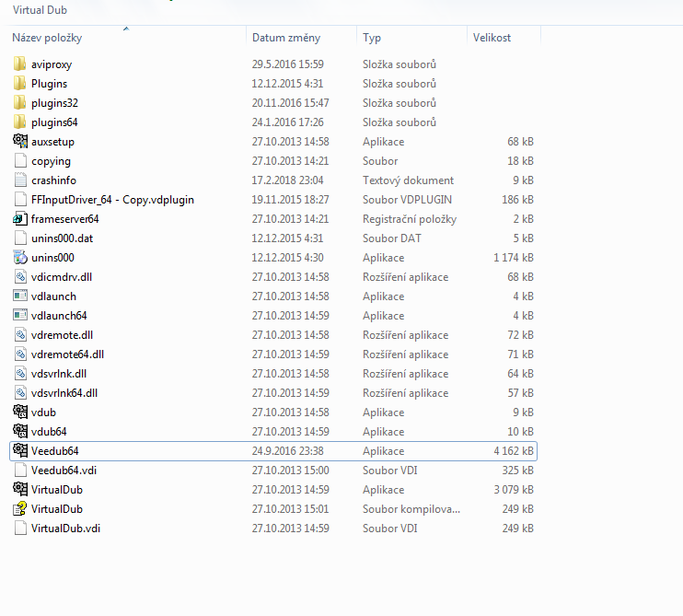Click the frameserver64 file name
Screen dimensions: 683x616
coord(65,219)
